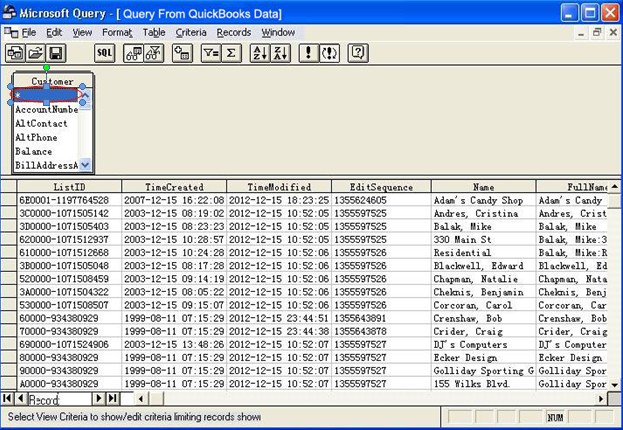Toggle the Auto Query icon
The height and width of the screenshot is (430, 623).
pyautogui.click(x=329, y=53)
